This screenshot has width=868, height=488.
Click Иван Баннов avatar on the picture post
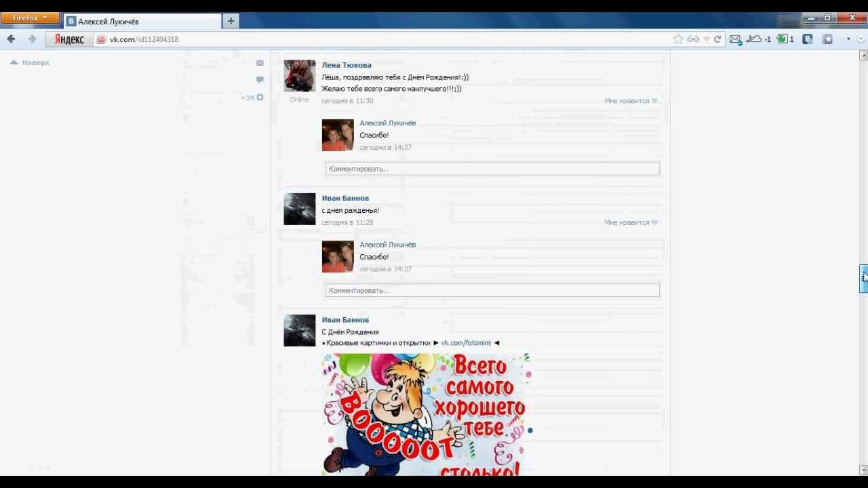(300, 330)
